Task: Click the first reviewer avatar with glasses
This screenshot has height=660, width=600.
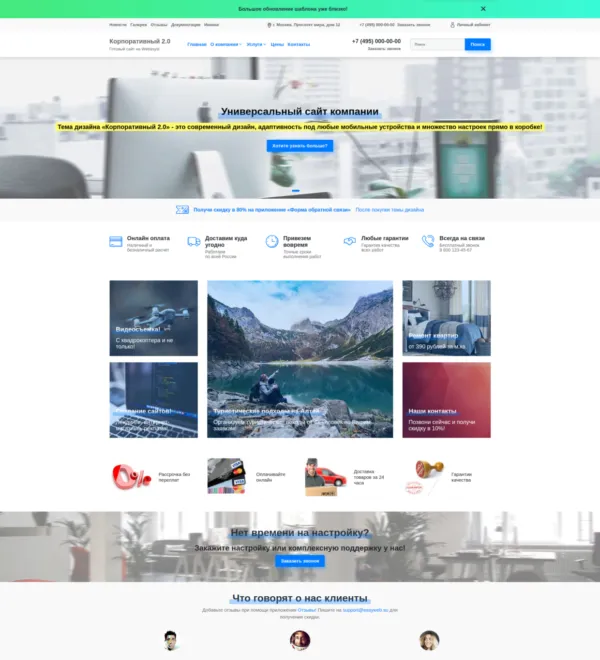Action: (171, 641)
